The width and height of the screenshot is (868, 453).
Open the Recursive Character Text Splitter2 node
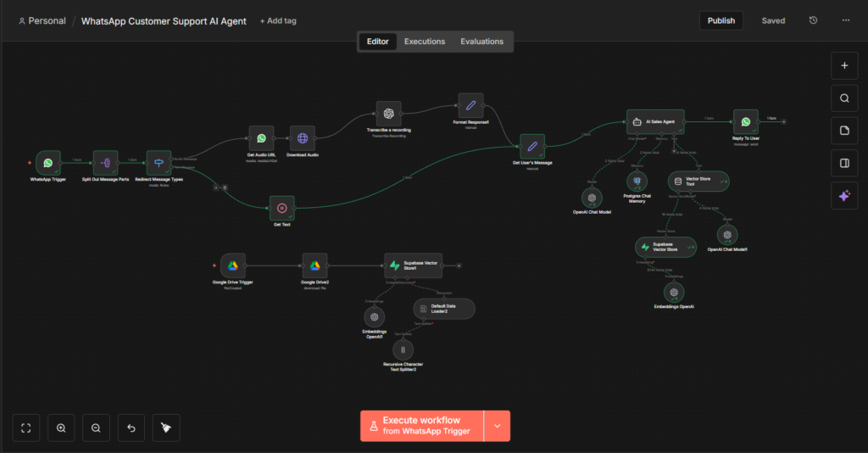(403, 349)
